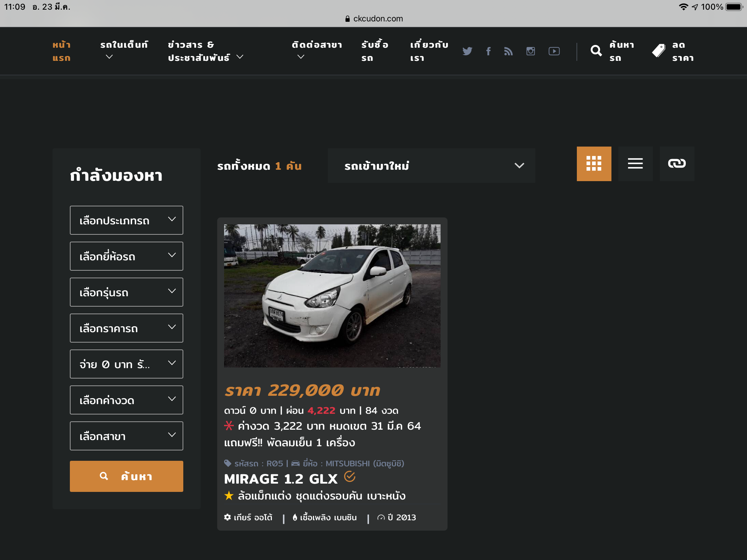Viewport: 747px width, 560px height.
Task: Open the เลือกราคารถ price dropdown
Action: 126,328
